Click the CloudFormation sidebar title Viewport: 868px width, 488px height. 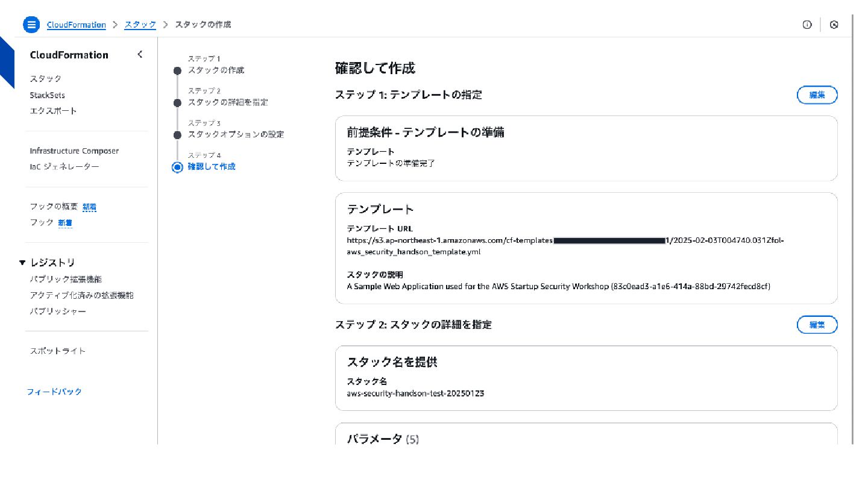pyautogui.click(x=69, y=55)
